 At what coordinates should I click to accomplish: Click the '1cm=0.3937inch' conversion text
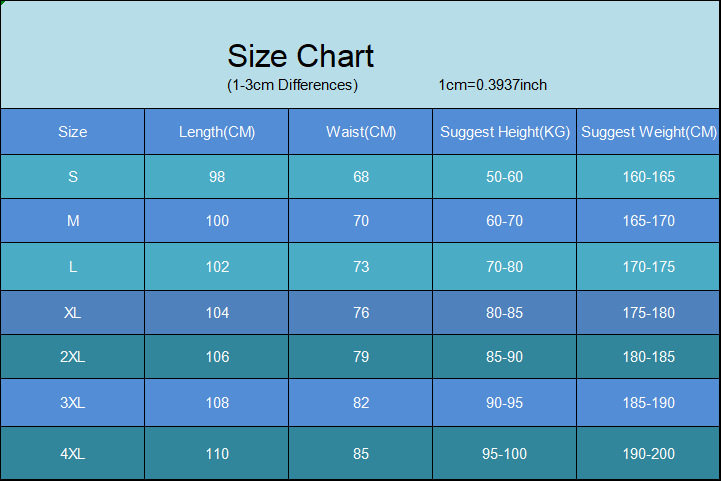tap(492, 85)
